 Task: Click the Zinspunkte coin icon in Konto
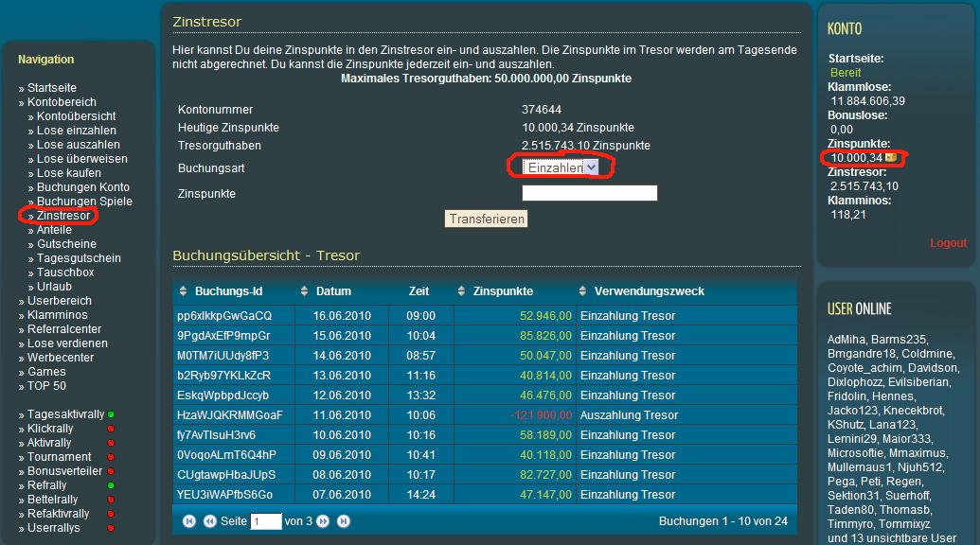(x=891, y=157)
